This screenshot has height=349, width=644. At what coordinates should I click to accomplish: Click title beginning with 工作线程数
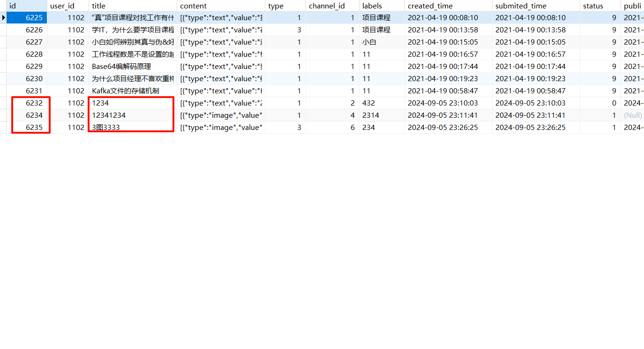[133, 54]
